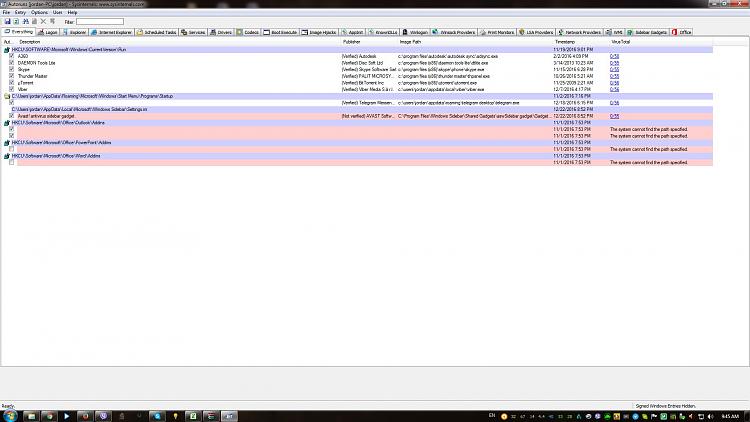This screenshot has height=422, width=750.
Task: Uncheck the DAEMON Tools Lite entry
Action: [x=11, y=63]
